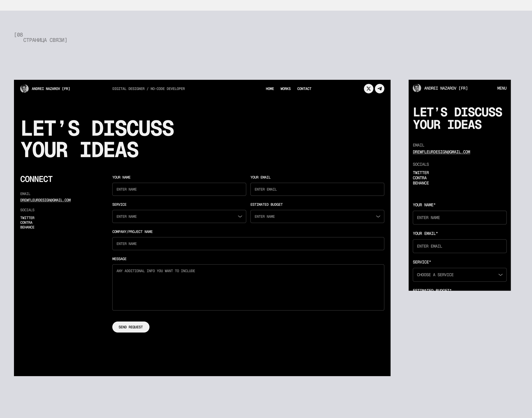Click the X (Twitter) icon in desktop header
The image size is (532, 418).
[x=368, y=89]
